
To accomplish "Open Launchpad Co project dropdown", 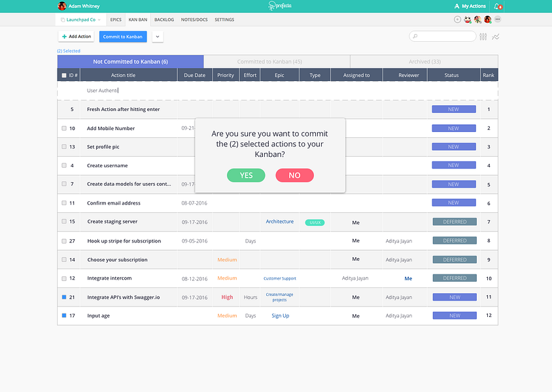I will click(80, 20).
